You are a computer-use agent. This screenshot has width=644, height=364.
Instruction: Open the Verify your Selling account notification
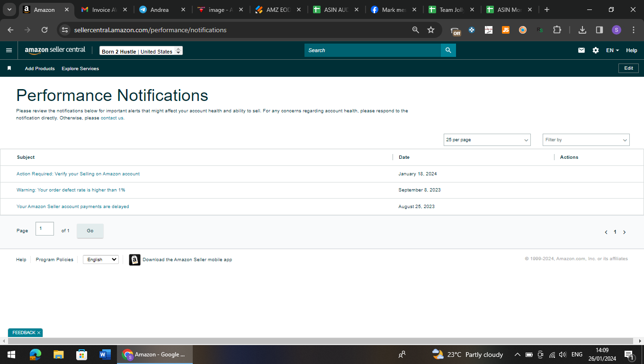78,174
